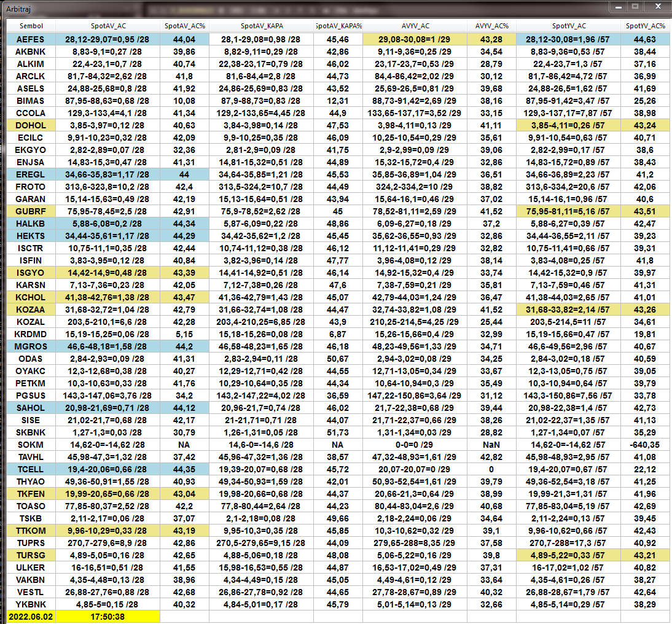Select the SAHOL symbol cell

pos(31,408)
